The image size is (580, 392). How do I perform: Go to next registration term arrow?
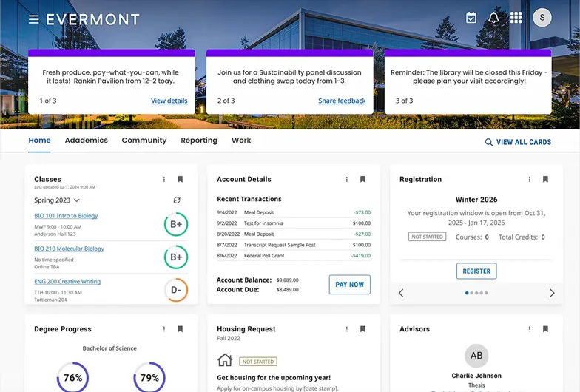pos(552,293)
